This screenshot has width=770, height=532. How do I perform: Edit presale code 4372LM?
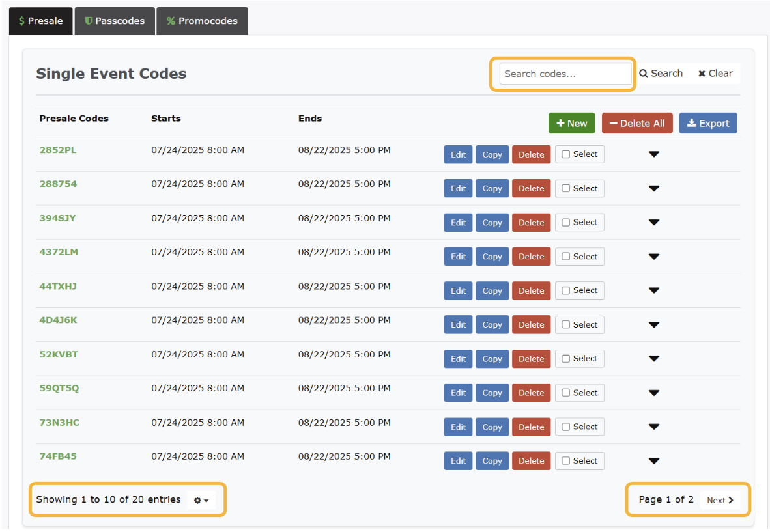coord(458,257)
